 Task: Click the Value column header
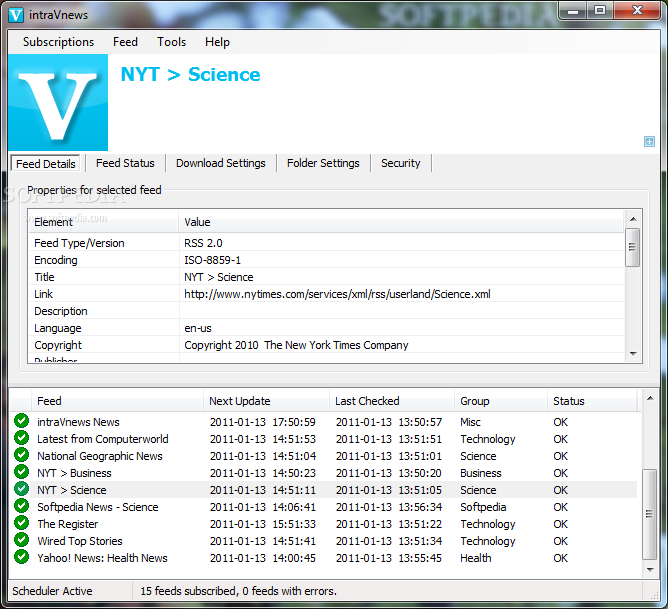401,222
